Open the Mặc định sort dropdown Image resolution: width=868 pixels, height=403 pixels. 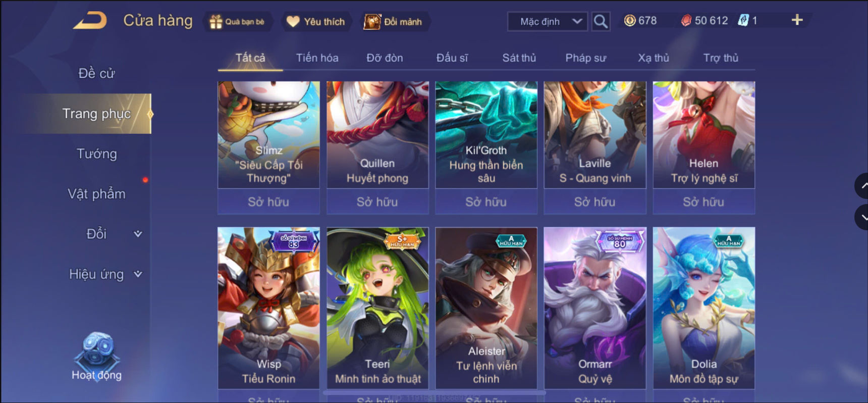coord(548,22)
